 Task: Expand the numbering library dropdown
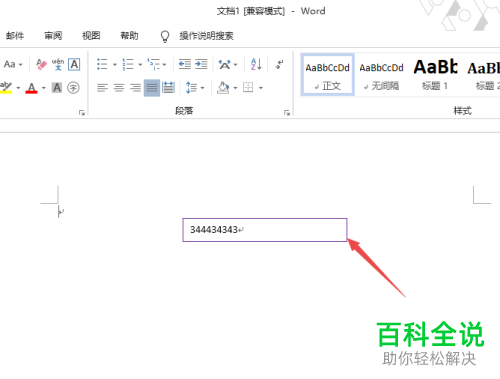click(x=140, y=64)
